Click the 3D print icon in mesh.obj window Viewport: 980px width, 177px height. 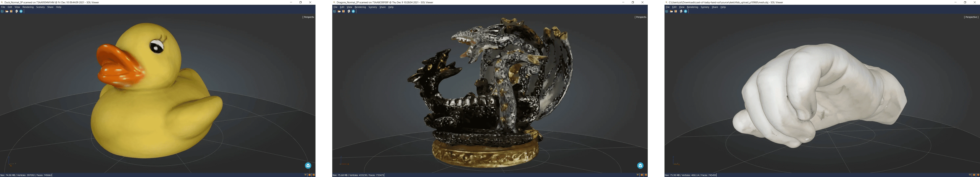681,11
